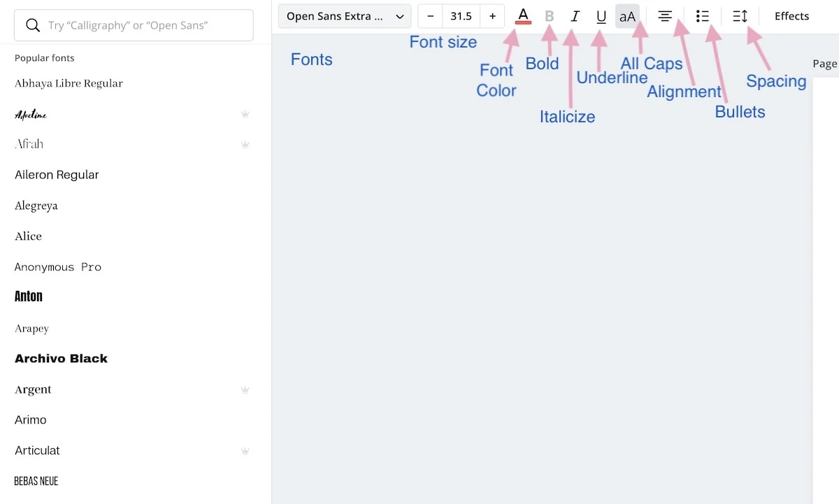Choose the Arimo font

pyautogui.click(x=31, y=420)
